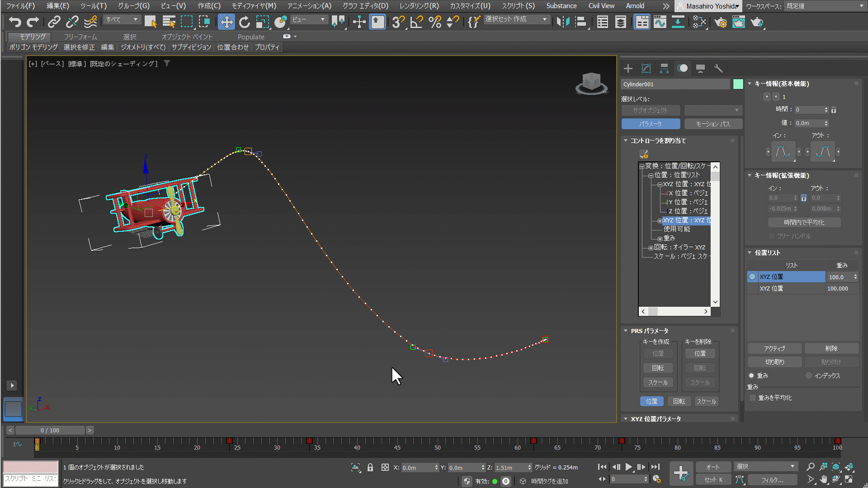868x488 pixels.
Task: Toggle the tangent lock in 拡張機能 key info
Action: 804,198
